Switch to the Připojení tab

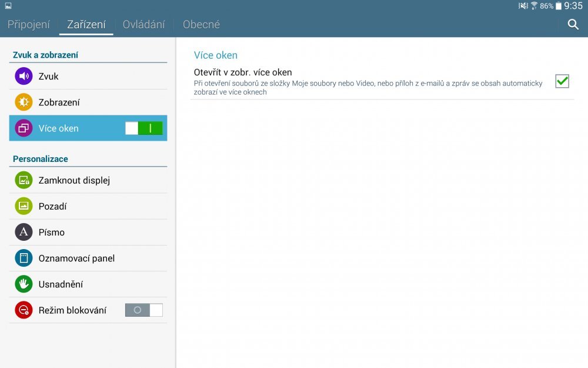(x=29, y=25)
